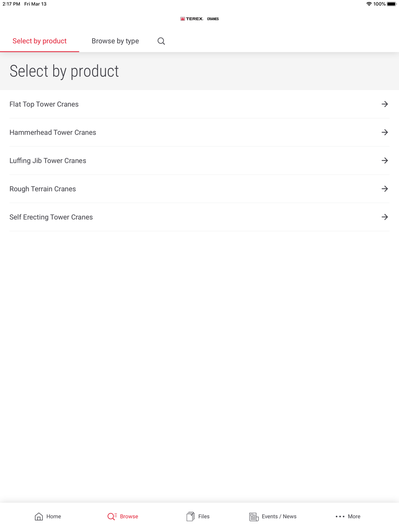Screen dimensions: 399x532
Task: Click the Wi-Fi status icon
Action: (x=369, y=4)
